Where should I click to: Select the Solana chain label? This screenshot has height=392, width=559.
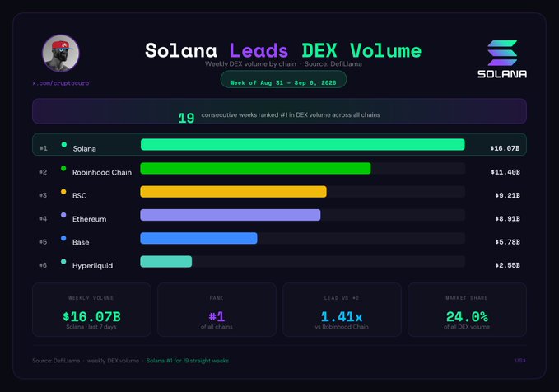pyautogui.click(x=85, y=149)
